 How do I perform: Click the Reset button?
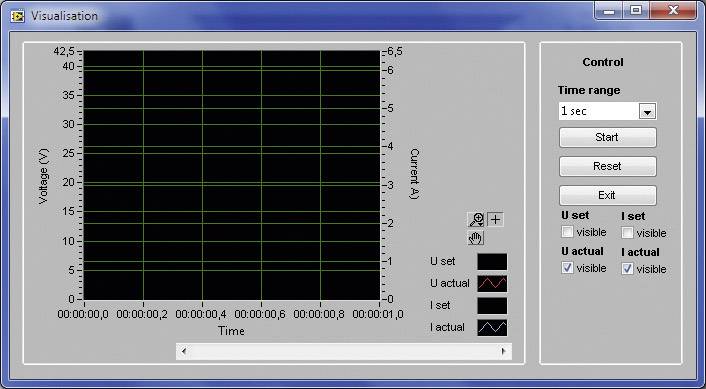(x=607, y=166)
